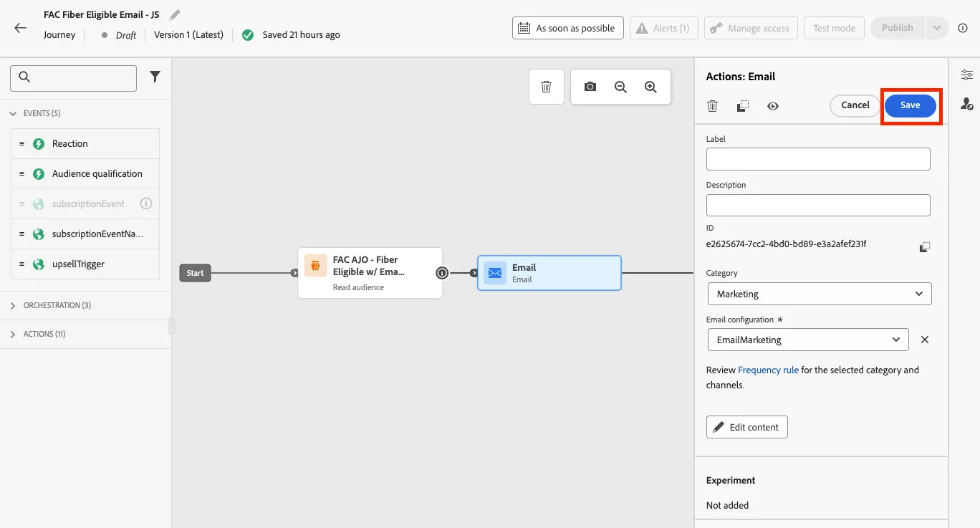Screen dimensions: 980x528
Task: Click the filter funnel icon
Action: click(155, 77)
